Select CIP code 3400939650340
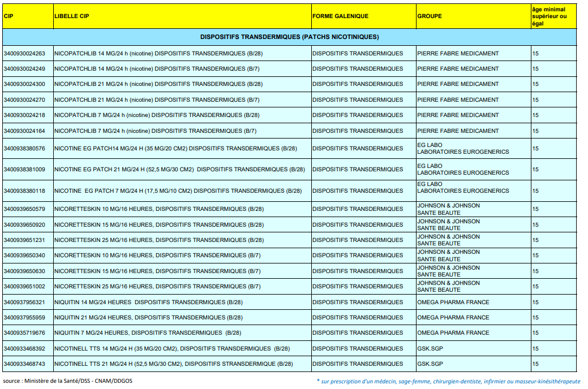Viewport: 588px width, 389px height. click(24, 256)
